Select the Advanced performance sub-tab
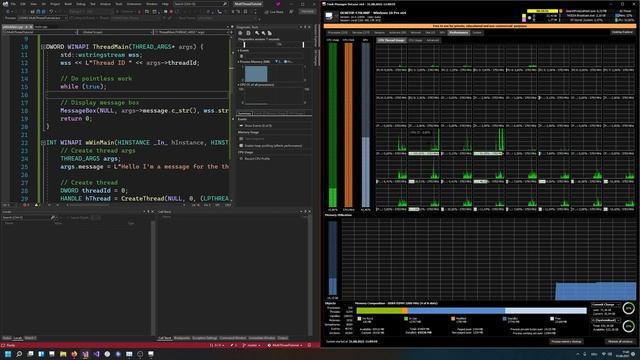The height and width of the screenshot is (360, 640). (433, 40)
